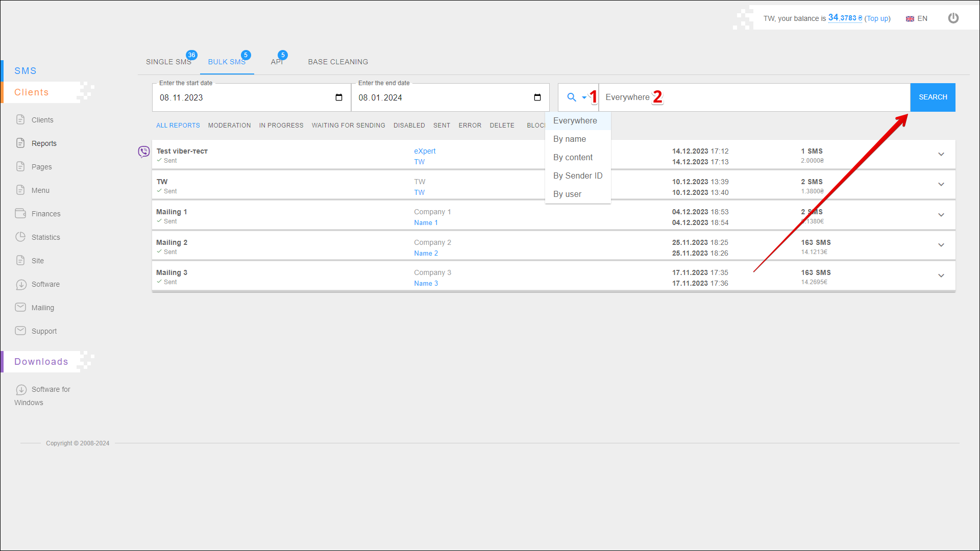Screen dimensions: 980x551
Task: Filter reports by WAITING FOR SENDING
Action: point(348,126)
